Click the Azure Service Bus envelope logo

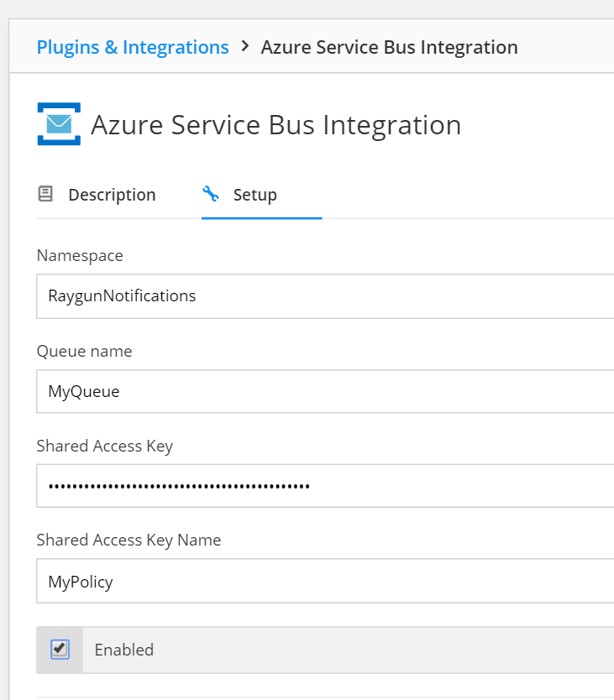click(59, 124)
